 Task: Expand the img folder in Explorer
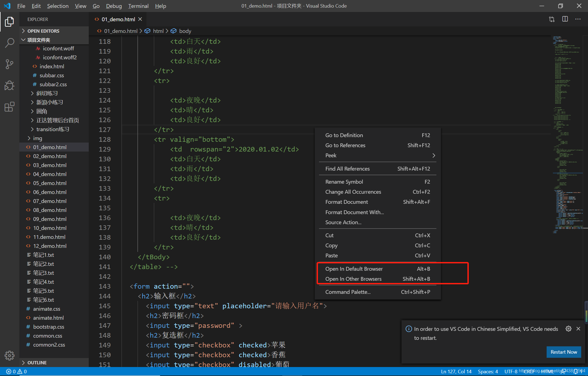pyautogui.click(x=39, y=138)
